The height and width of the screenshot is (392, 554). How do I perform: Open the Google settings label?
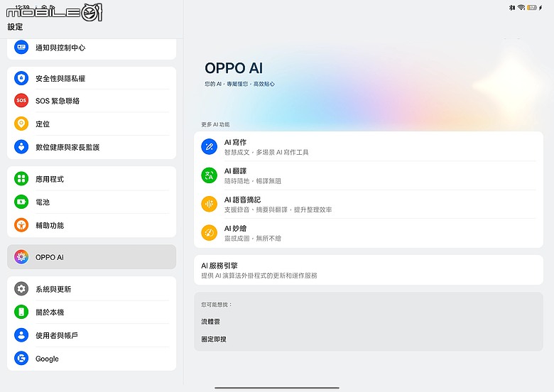coord(47,359)
